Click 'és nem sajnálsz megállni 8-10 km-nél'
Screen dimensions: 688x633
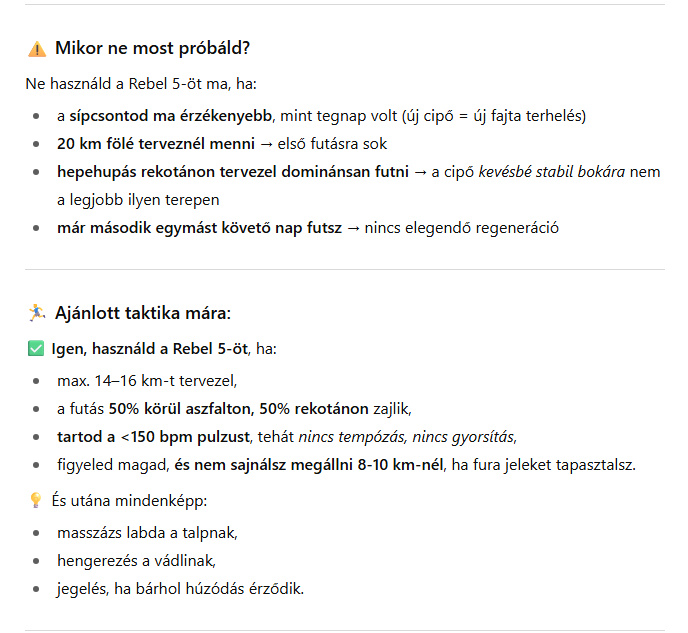coord(309,465)
